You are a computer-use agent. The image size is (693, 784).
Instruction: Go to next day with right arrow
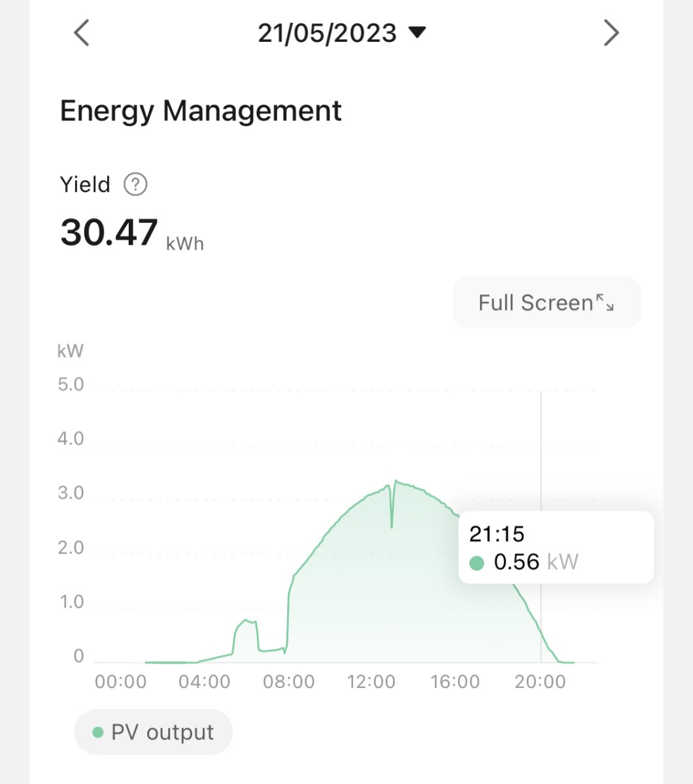click(x=611, y=33)
